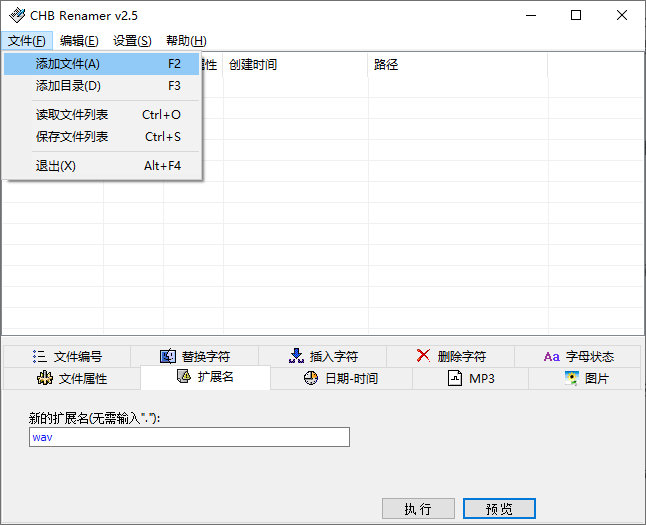Switch to the 插入字符 tab
Image resolution: width=646 pixels, height=525 pixels.
point(323,356)
